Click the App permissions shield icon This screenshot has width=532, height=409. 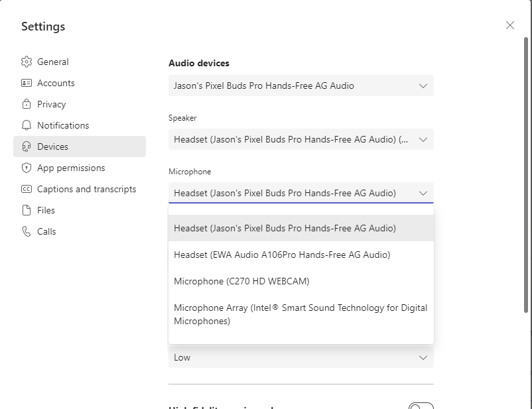pos(27,168)
